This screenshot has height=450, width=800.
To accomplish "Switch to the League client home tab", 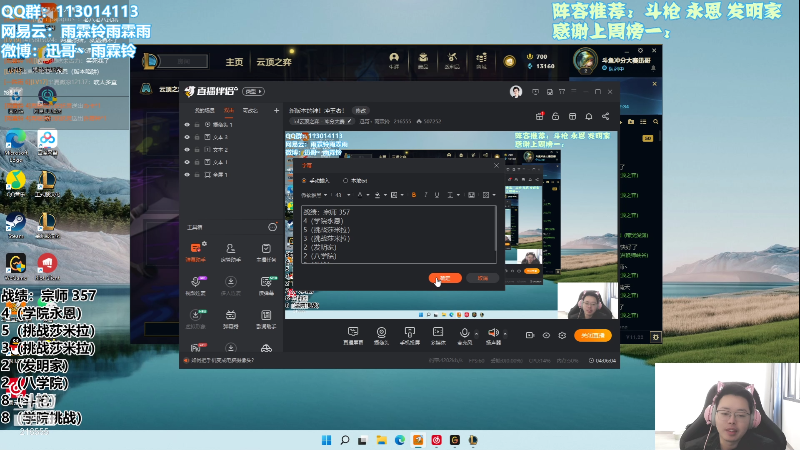I will point(234,62).
